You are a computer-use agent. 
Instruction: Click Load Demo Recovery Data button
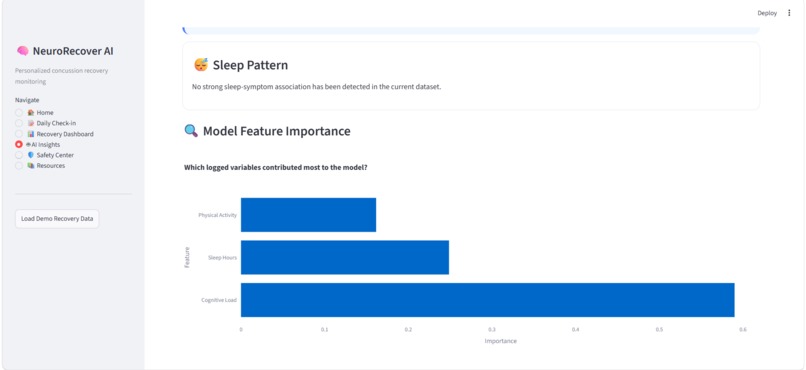coord(57,218)
